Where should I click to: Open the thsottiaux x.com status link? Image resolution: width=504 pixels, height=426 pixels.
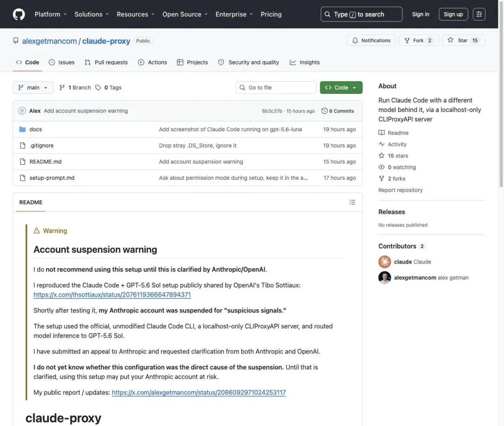tap(112, 294)
